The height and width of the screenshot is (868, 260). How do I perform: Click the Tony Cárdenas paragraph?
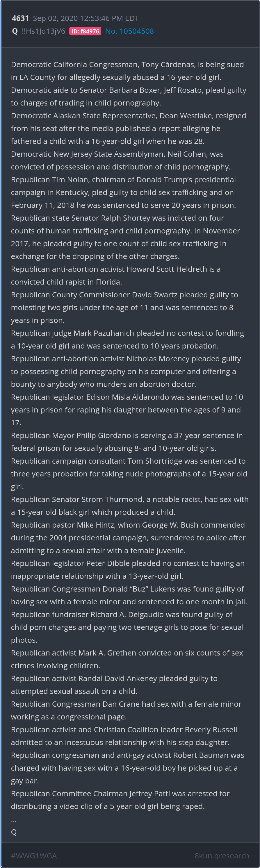[x=127, y=71]
